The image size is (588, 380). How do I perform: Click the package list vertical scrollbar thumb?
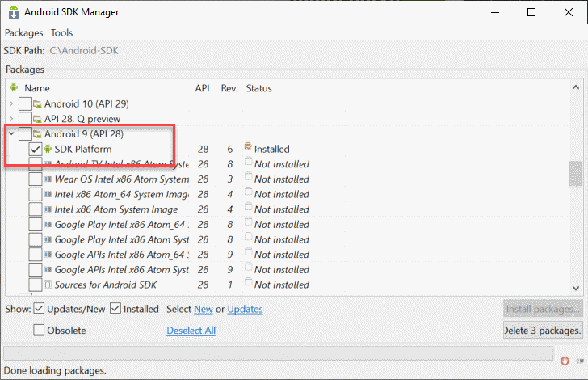pos(575,173)
